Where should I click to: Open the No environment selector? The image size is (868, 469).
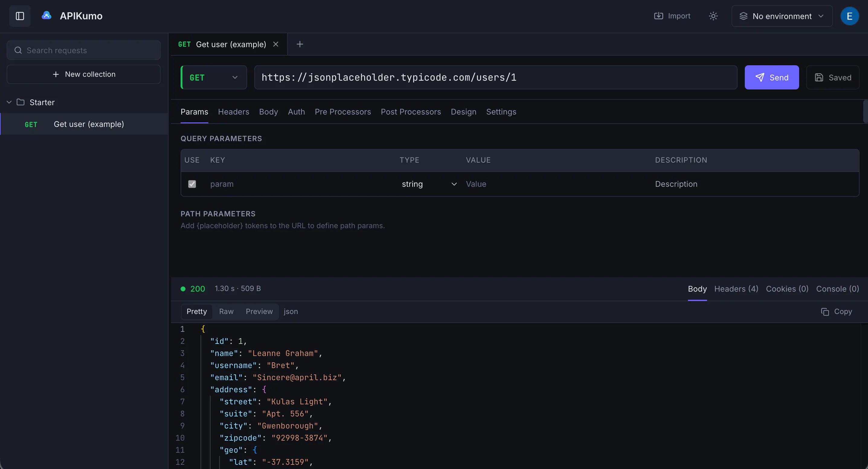click(x=782, y=16)
